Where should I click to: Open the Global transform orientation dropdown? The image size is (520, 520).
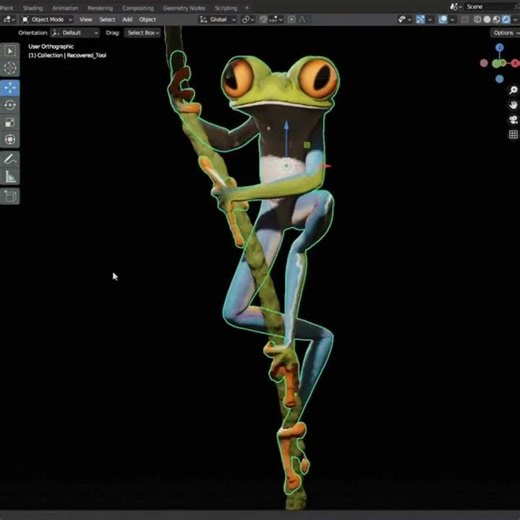point(218,20)
